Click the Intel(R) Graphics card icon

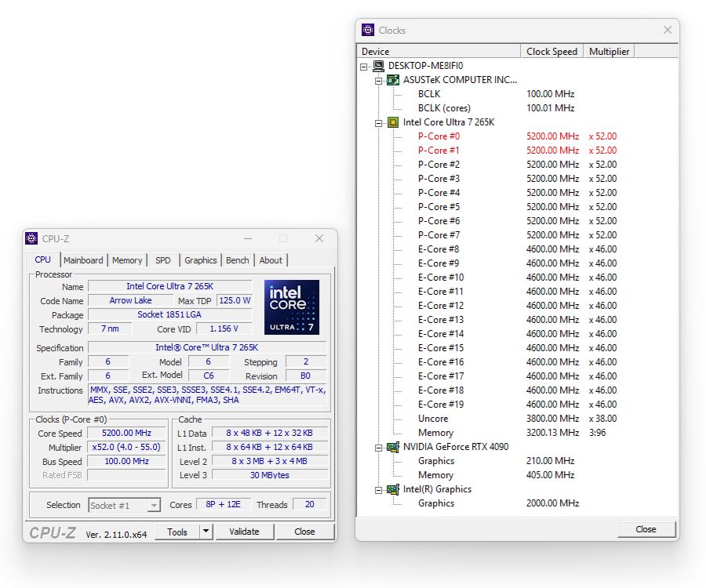click(x=393, y=489)
